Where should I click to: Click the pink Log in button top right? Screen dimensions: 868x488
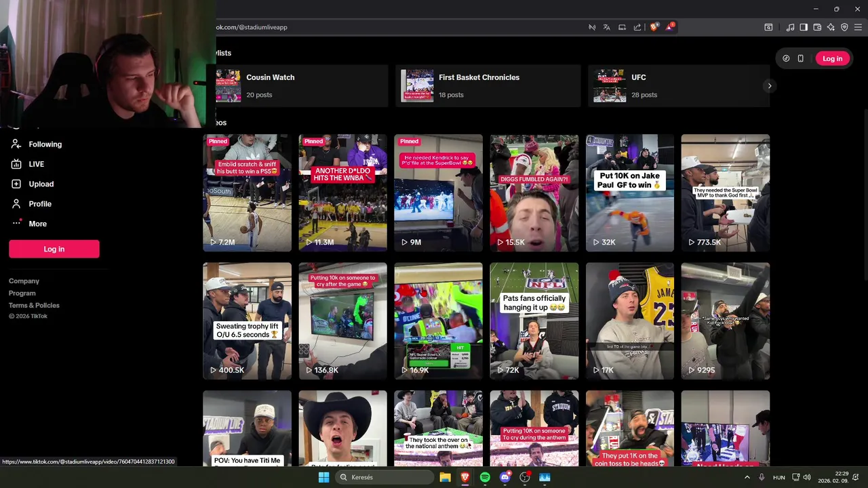tap(832, 59)
